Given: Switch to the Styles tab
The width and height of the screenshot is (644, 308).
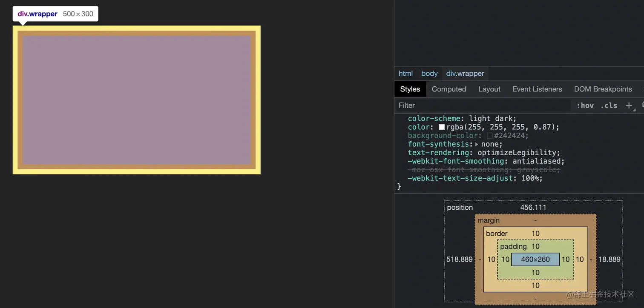Looking at the screenshot, I should [x=410, y=89].
